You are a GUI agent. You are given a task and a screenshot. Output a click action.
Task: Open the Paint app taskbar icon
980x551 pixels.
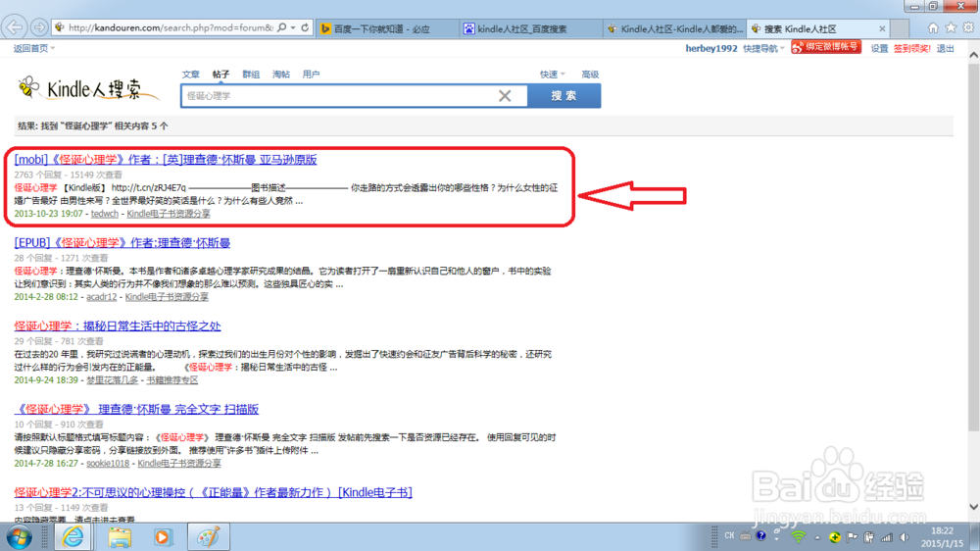[208, 537]
